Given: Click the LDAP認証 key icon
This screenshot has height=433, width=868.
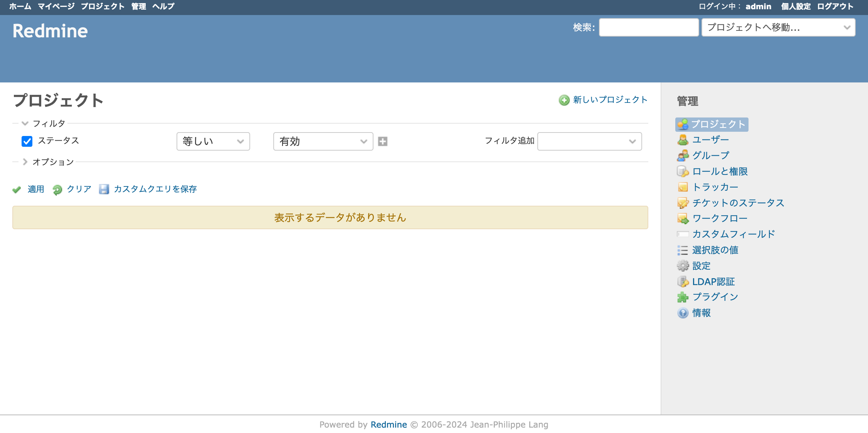Looking at the screenshot, I should (683, 281).
